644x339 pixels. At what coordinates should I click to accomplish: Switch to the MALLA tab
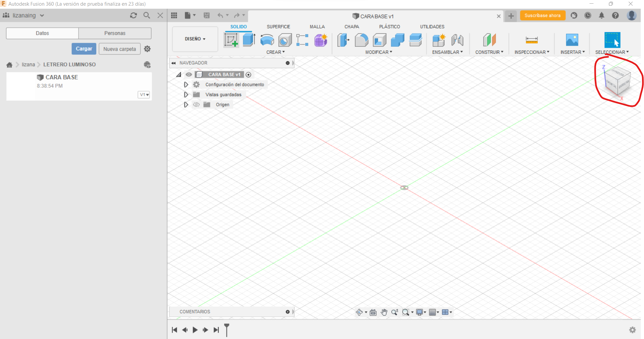point(317,27)
